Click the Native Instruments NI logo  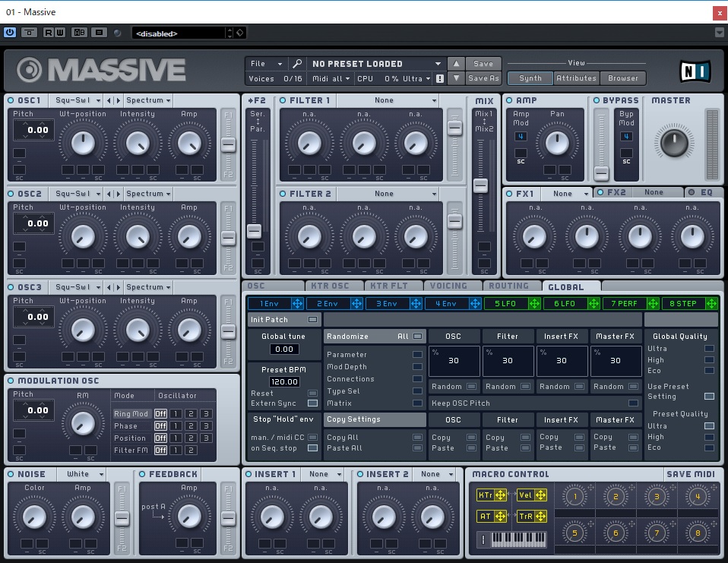[695, 72]
